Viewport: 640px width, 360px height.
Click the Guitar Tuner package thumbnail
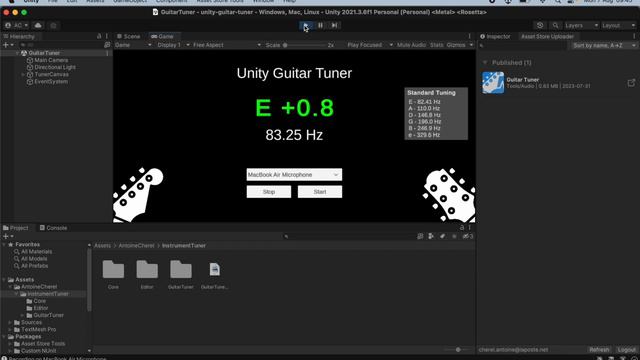[493, 82]
